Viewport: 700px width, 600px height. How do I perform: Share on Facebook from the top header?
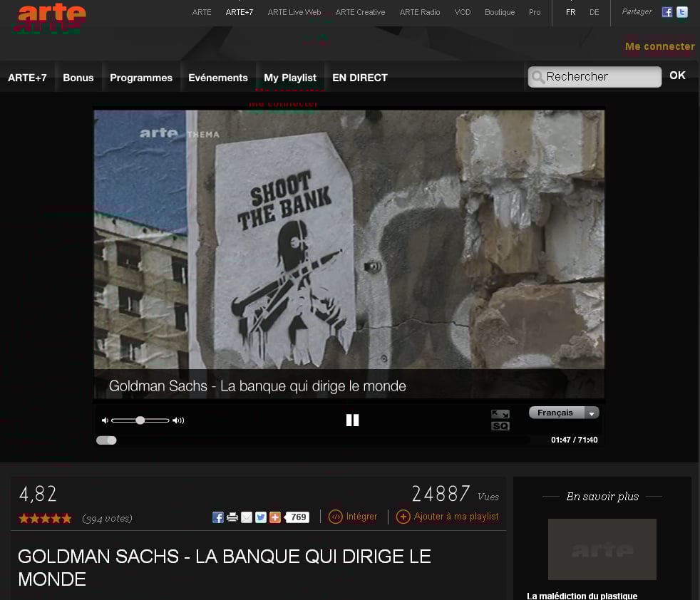click(667, 12)
